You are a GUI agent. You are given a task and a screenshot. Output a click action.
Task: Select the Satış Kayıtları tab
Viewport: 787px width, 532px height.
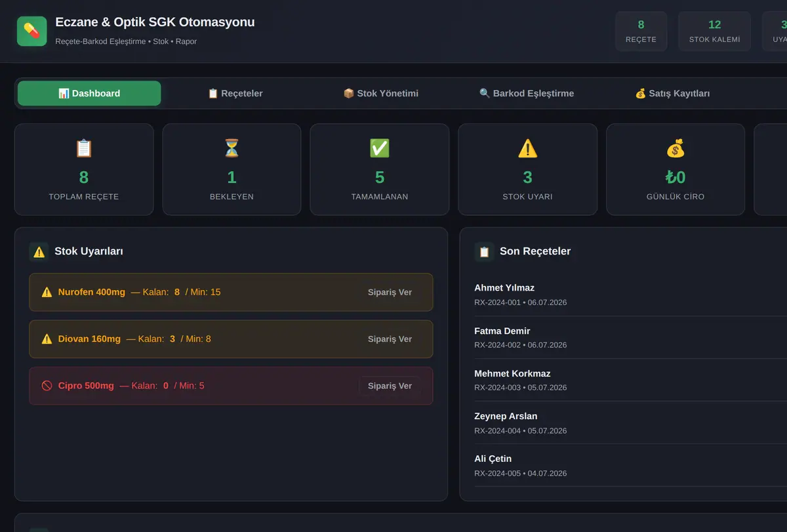(x=672, y=93)
